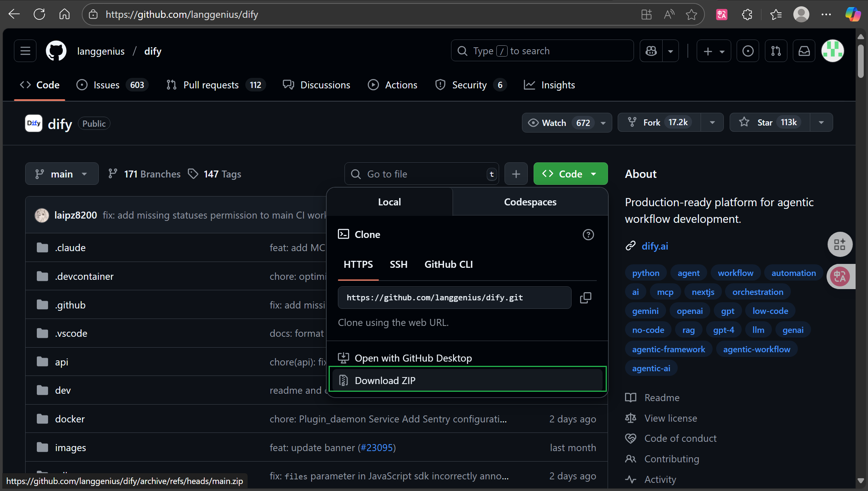Open the notifications inbox icon

click(804, 51)
